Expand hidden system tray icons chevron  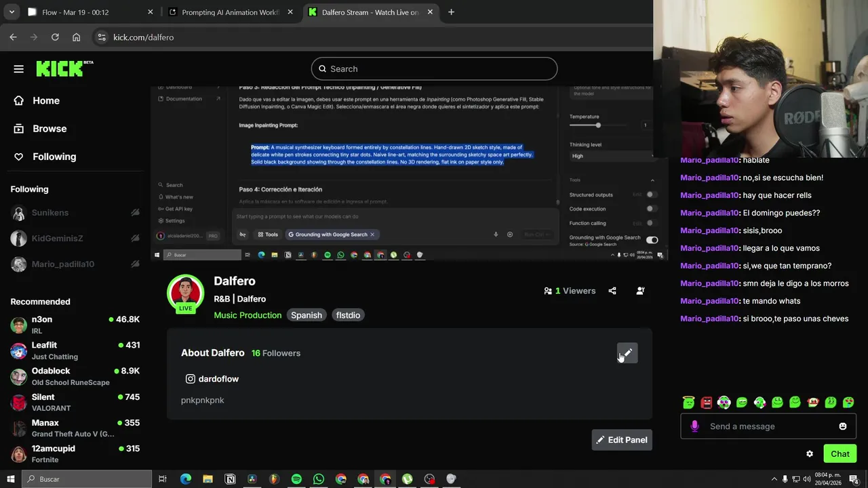774,479
